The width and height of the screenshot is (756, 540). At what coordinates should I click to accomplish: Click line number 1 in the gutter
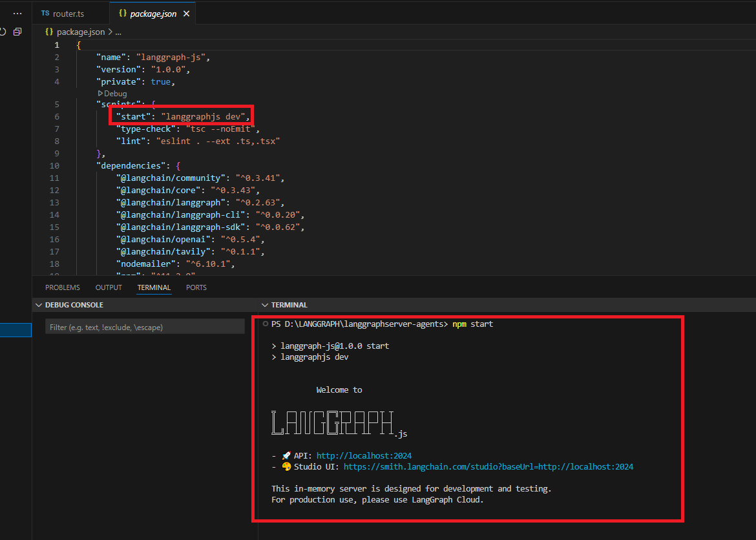[x=57, y=45]
